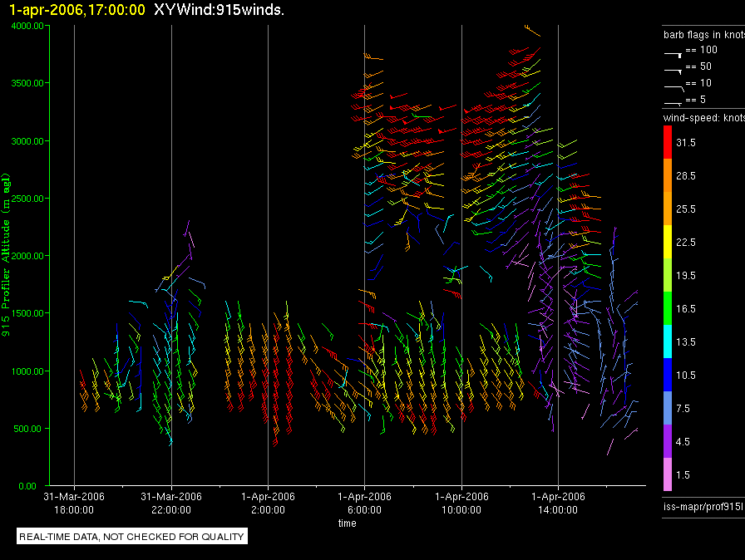Select the cyan 13.5 knots color swatch

coord(668,341)
